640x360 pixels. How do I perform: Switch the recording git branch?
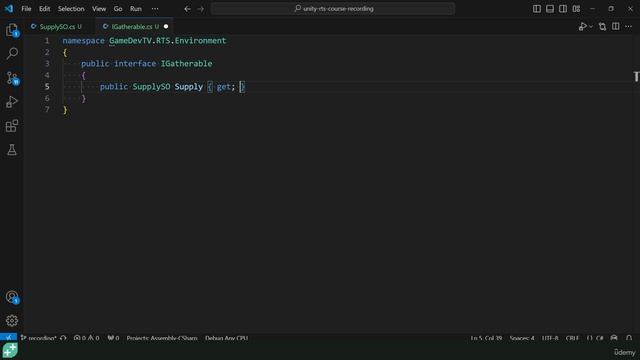[x=38, y=338]
